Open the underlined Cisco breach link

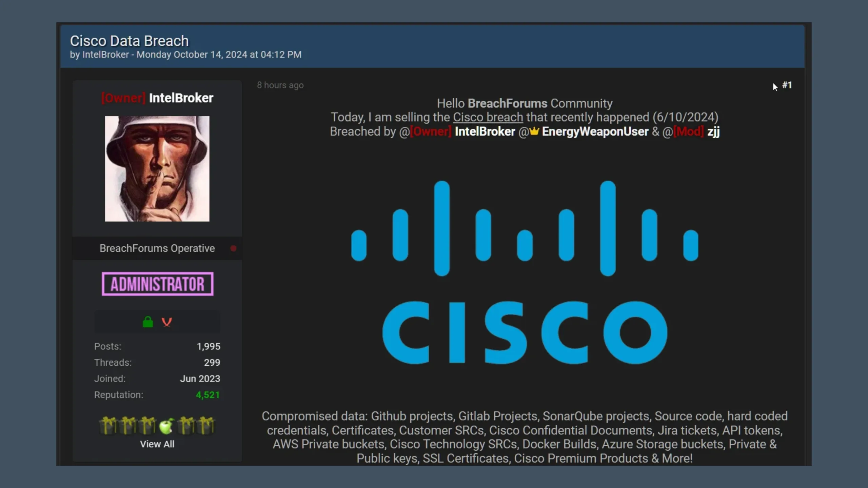tap(488, 117)
